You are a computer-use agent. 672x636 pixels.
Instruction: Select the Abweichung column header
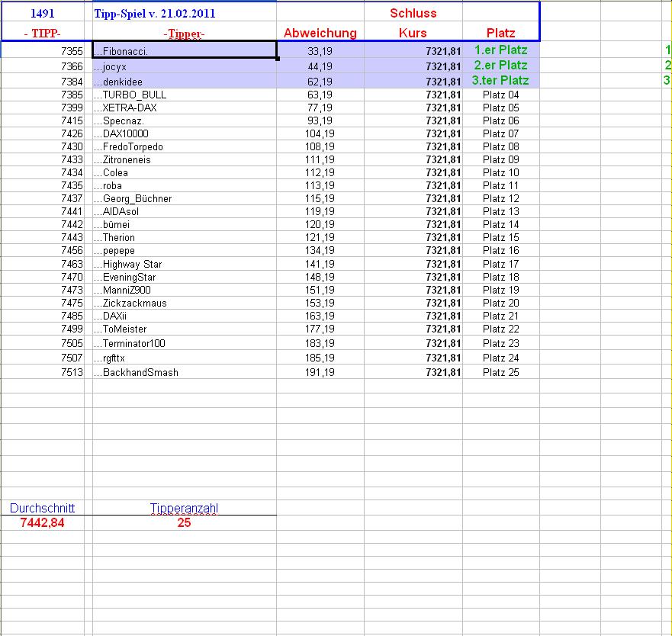(x=320, y=33)
